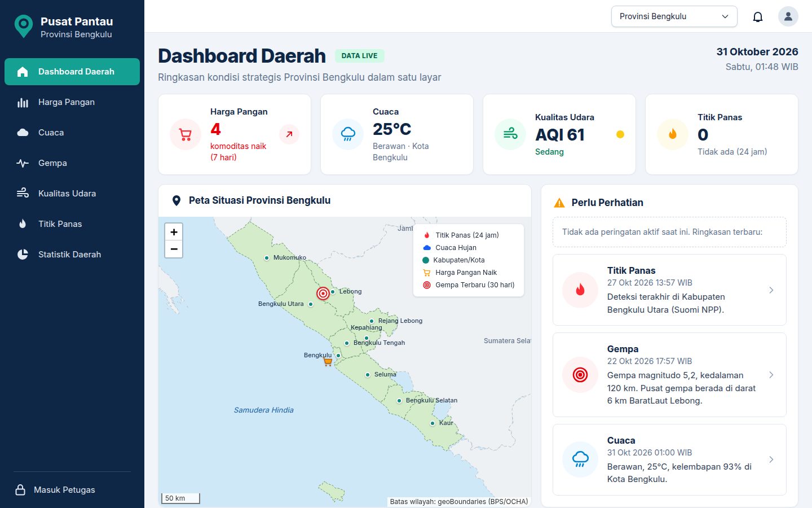The image size is (812, 508).
Task: Click the lock icon beside Masuk Petugas
Action: [20, 489]
